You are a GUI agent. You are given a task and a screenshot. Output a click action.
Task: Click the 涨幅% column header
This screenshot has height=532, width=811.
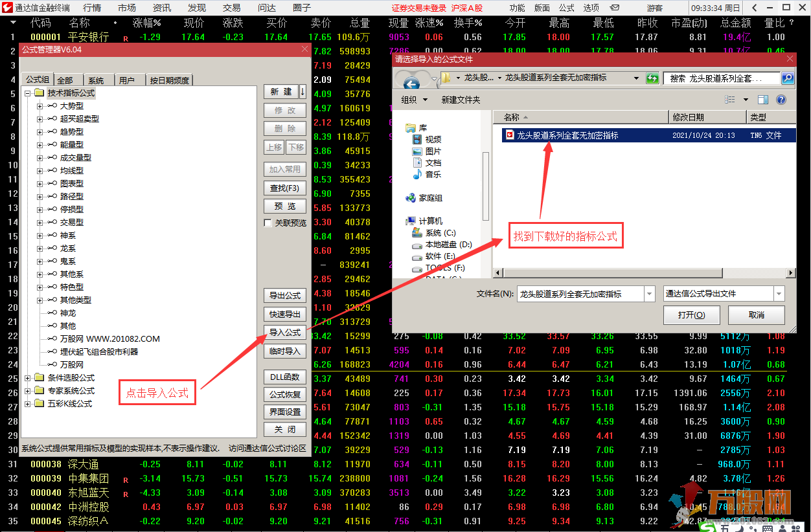pos(146,23)
